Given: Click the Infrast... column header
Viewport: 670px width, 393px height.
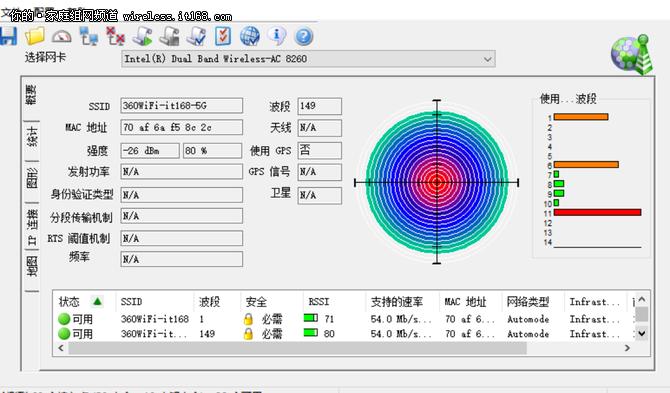Looking at the screenshot, I should pyautogui.click(x=596, y=302).
